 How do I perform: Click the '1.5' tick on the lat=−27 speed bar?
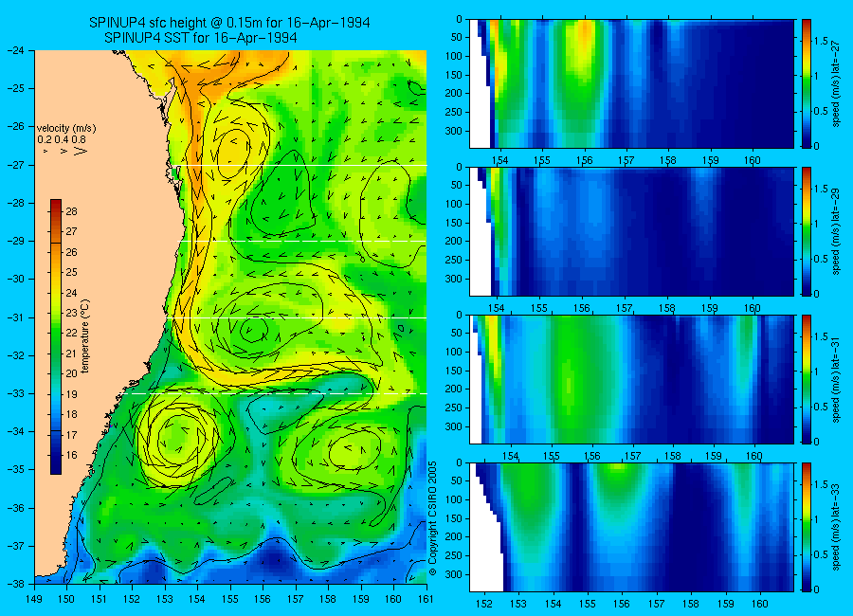[x=821, y=42]
